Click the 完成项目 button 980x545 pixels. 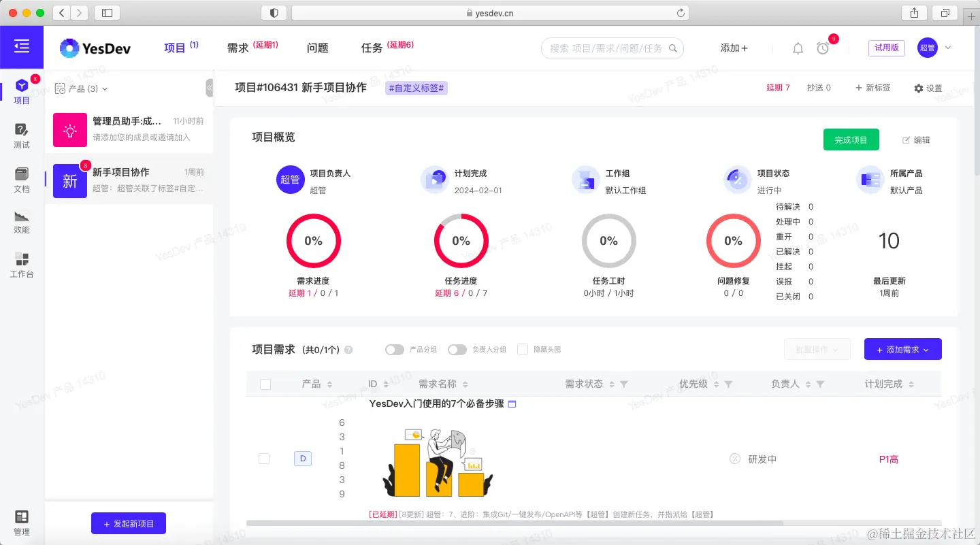point(851,139)
